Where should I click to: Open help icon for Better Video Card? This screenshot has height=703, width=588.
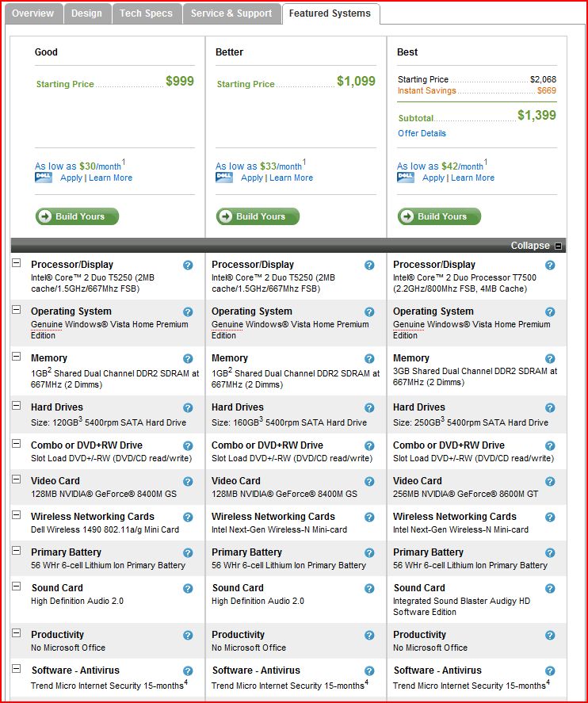[369, 482]
